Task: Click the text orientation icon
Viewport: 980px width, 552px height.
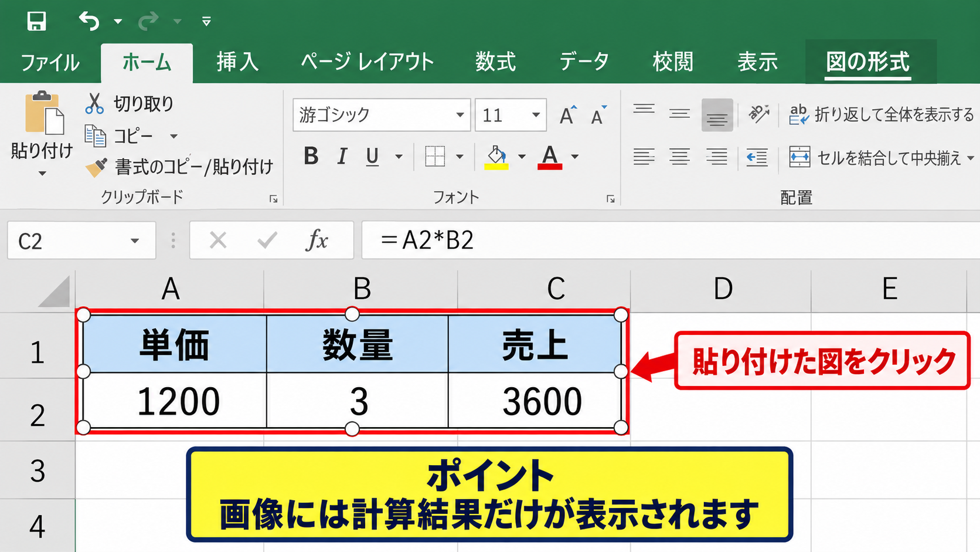Action: click(758, 114)
